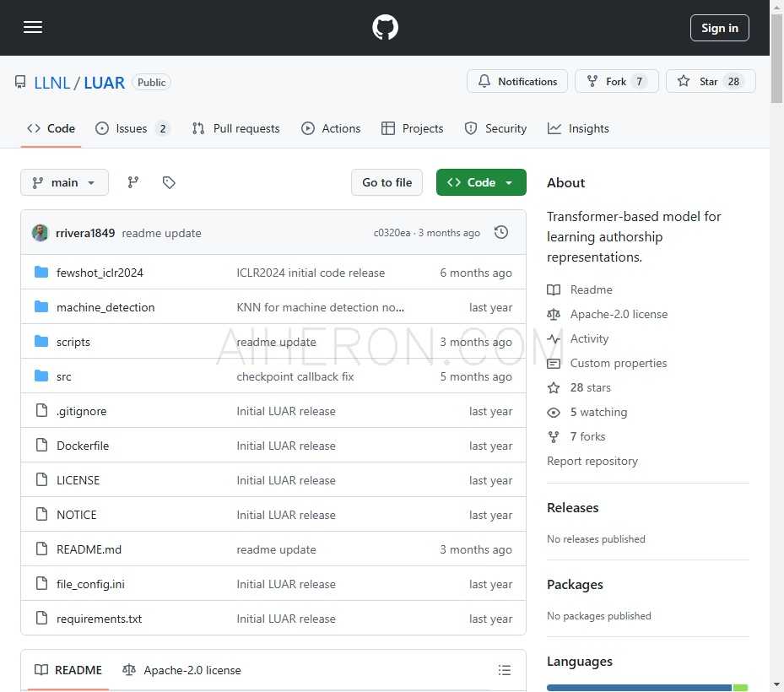The width and height of the screenshot is (784, 692).
Task: Switch to the Code tab
Action: [51, 128]
